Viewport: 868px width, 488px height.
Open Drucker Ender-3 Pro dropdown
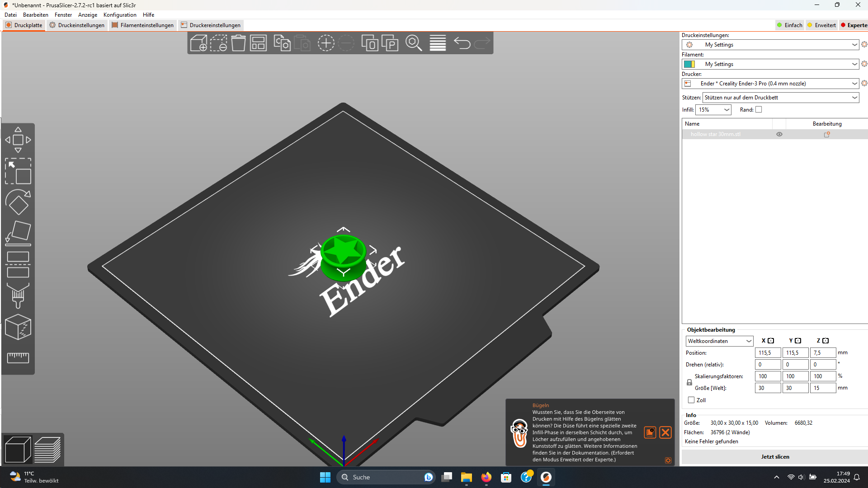[x=770, y=84]
